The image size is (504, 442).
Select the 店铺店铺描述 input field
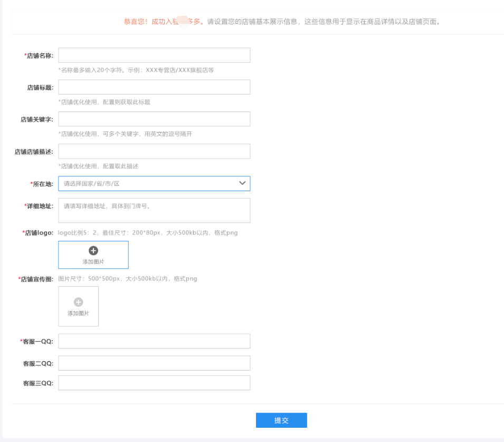(x=154, y=151)
